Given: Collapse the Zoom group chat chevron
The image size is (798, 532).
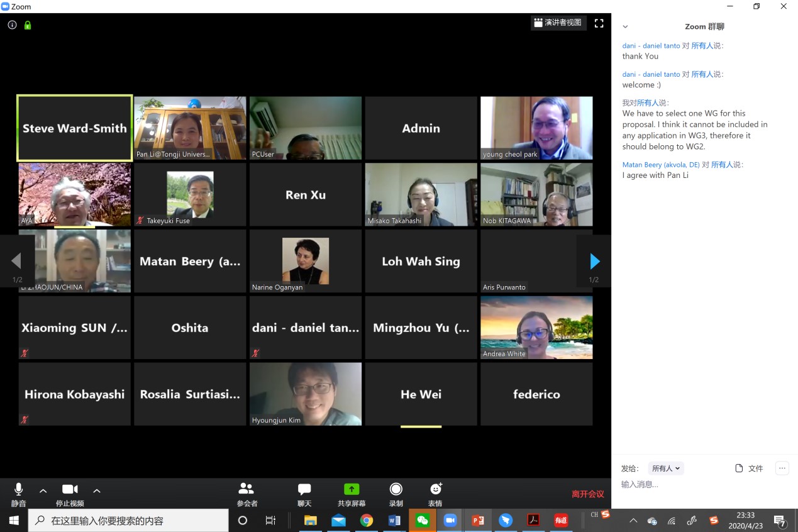Looking at the screenshot, I should click(625, 27).
